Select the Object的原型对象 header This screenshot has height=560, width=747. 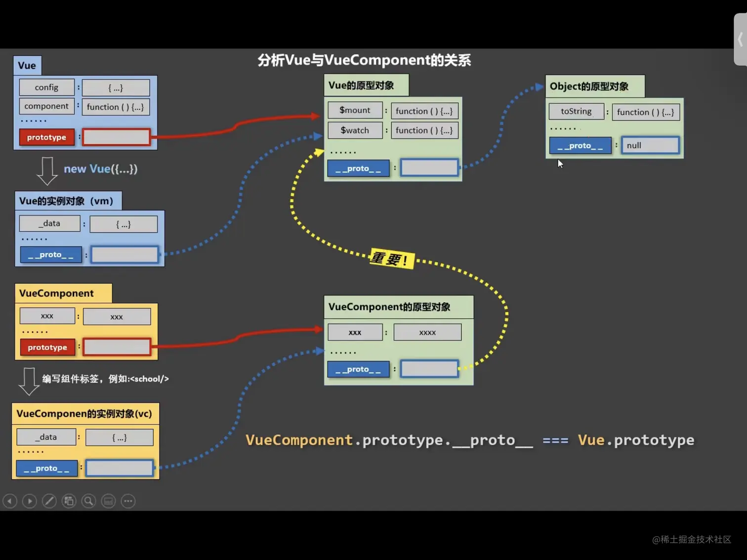pyautogui.click(x=589, y=86)
